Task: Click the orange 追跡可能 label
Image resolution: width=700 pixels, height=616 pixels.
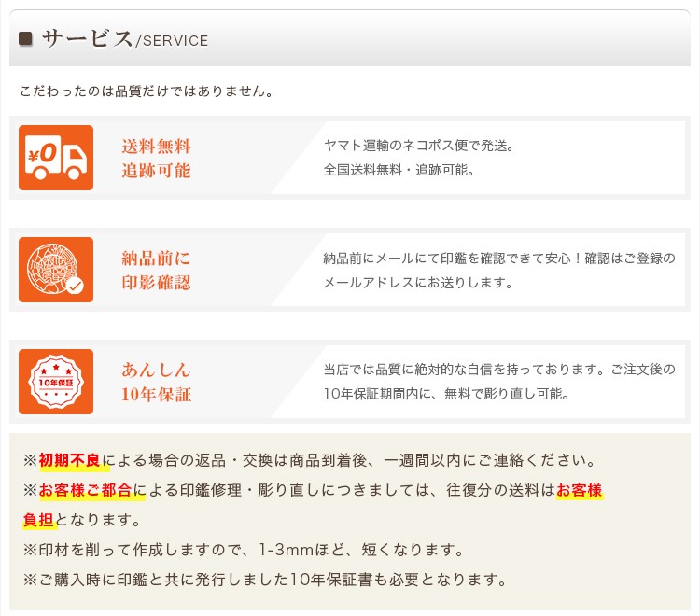Action: [x=156, y=171]
